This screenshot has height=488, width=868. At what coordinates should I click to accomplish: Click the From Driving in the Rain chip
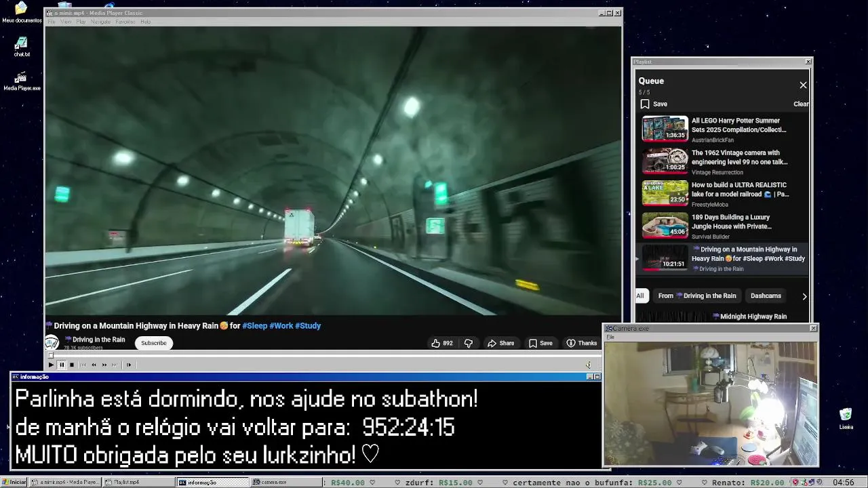[696, 296]
